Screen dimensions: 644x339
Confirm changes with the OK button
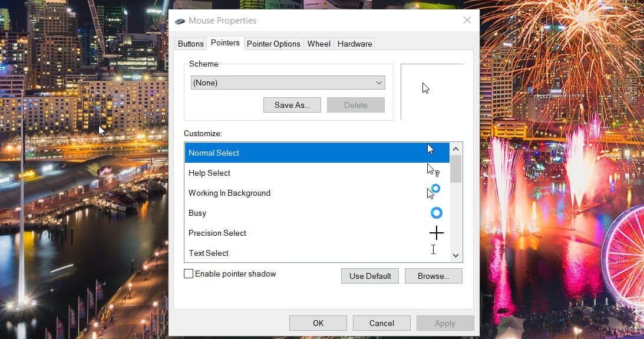pos(318,324)
